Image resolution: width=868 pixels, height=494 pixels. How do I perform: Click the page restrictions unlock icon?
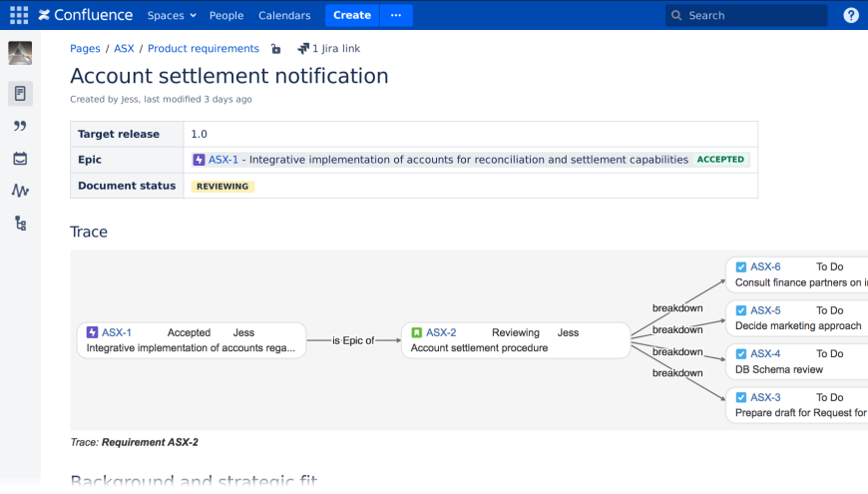tap(276, 48)
